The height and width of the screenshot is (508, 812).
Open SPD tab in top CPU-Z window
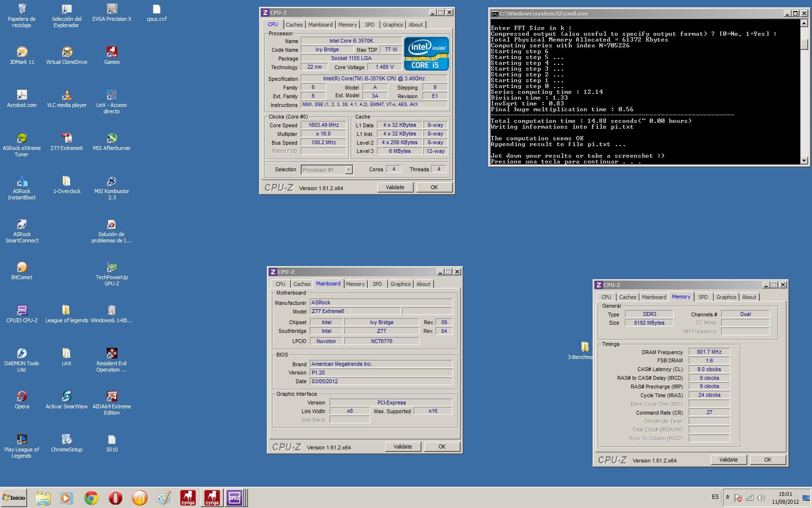[370, 25]
